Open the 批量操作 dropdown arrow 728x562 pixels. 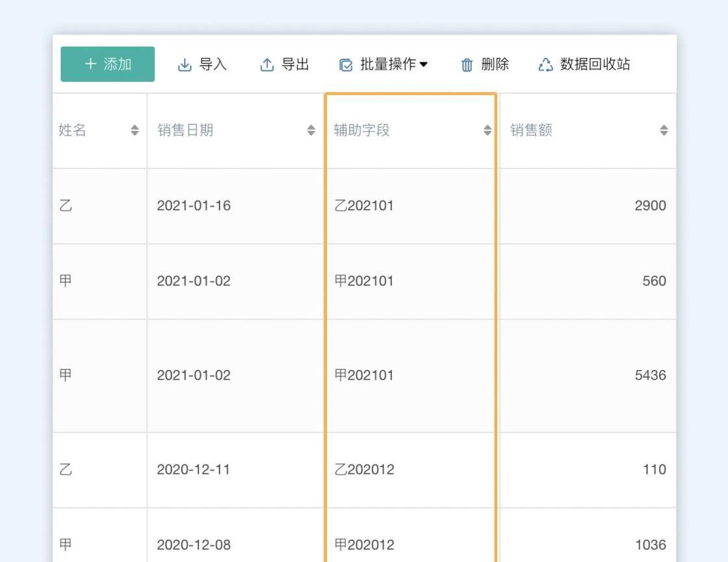(x=423, y=64)
